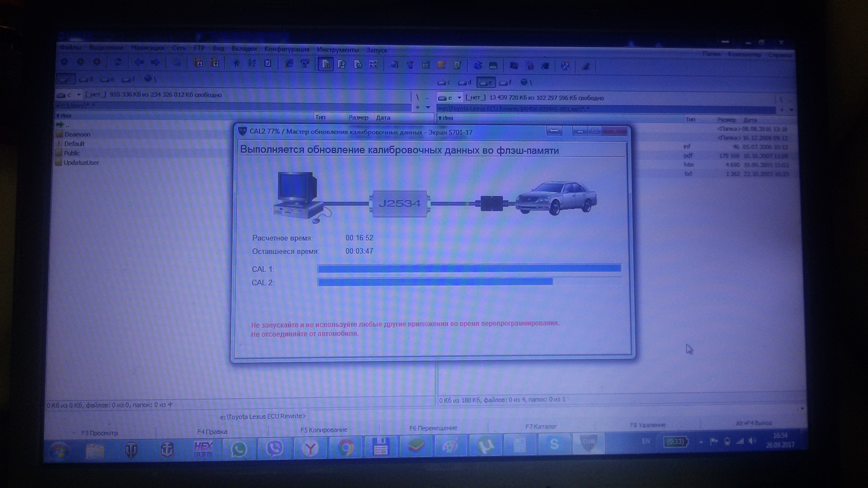The image size is (868, 488).
Task: Click F5 Копирование button
Action: [324, 430]
